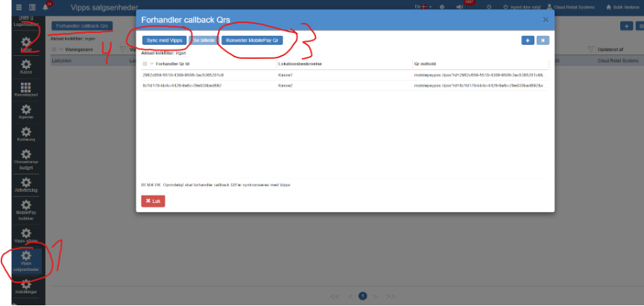Select the row with Kasse2
Screen dimensions: 644x306
pyautogui.click(x=344, y=86)
